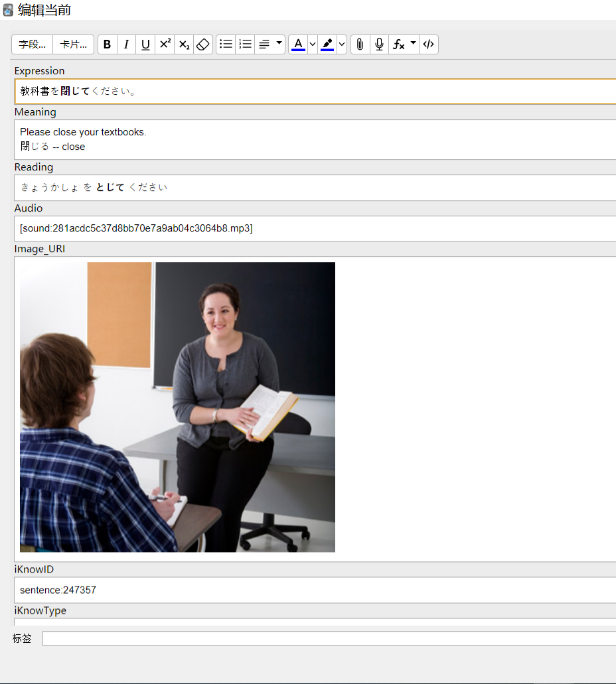The width and height of the screenshot is (616, 684).
Task: Open the text color picker dropdown
Action: [313, 44]
